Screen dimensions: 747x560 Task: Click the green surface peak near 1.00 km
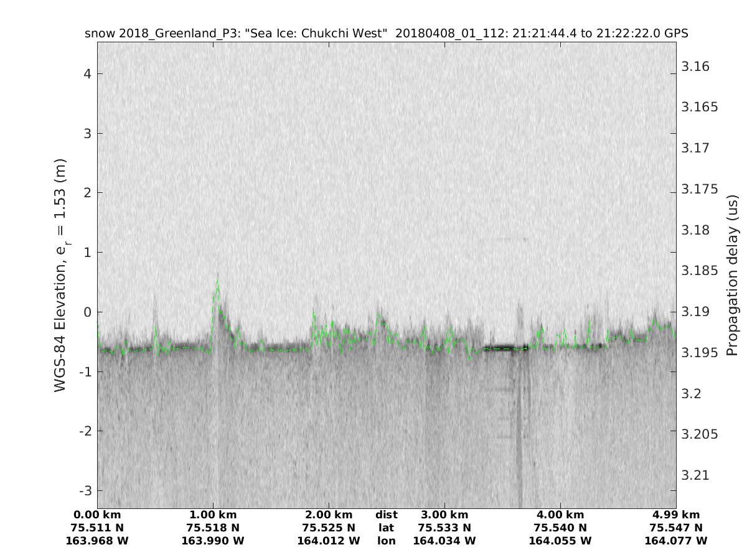tap(217, 283)
